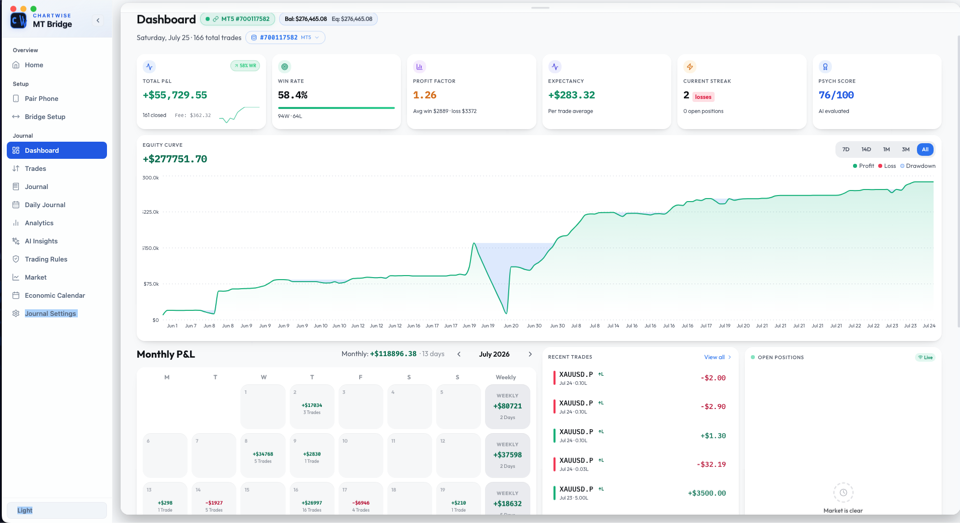Click the ChartWise MT Bridge logo icon
Screen dimensions: 960x523
coord(18,20)
